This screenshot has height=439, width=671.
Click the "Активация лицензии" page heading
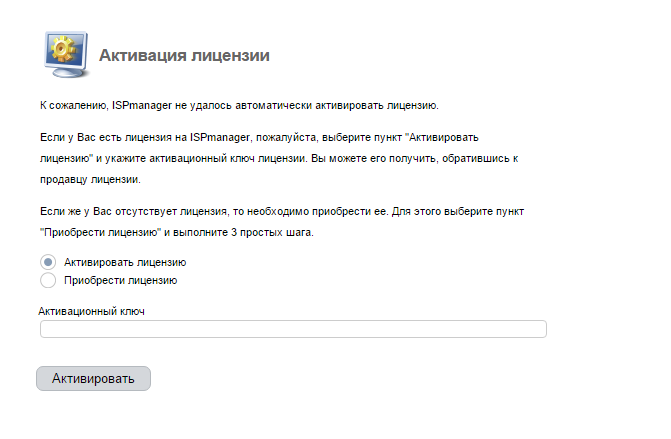pyautogui.click(x=184, y=55)
